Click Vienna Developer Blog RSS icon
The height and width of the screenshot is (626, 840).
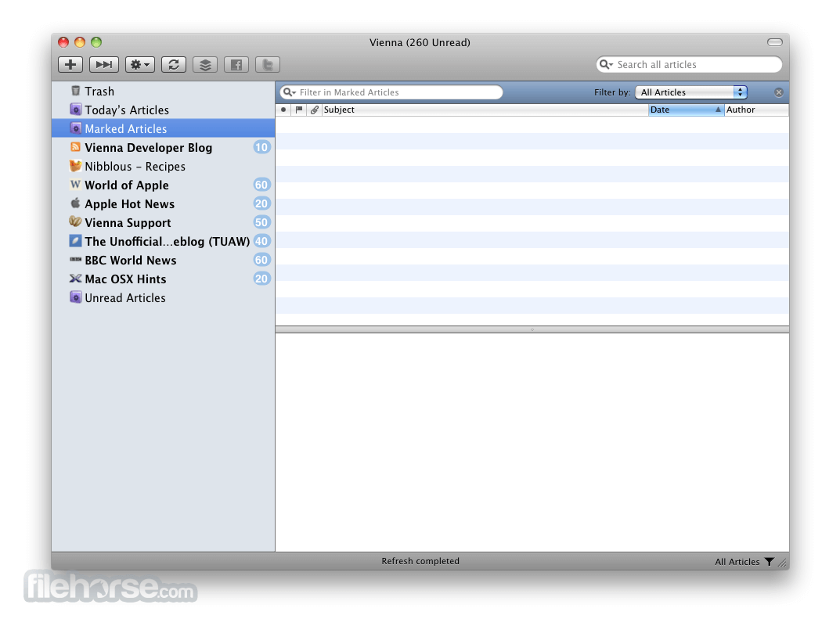point(75,147)
